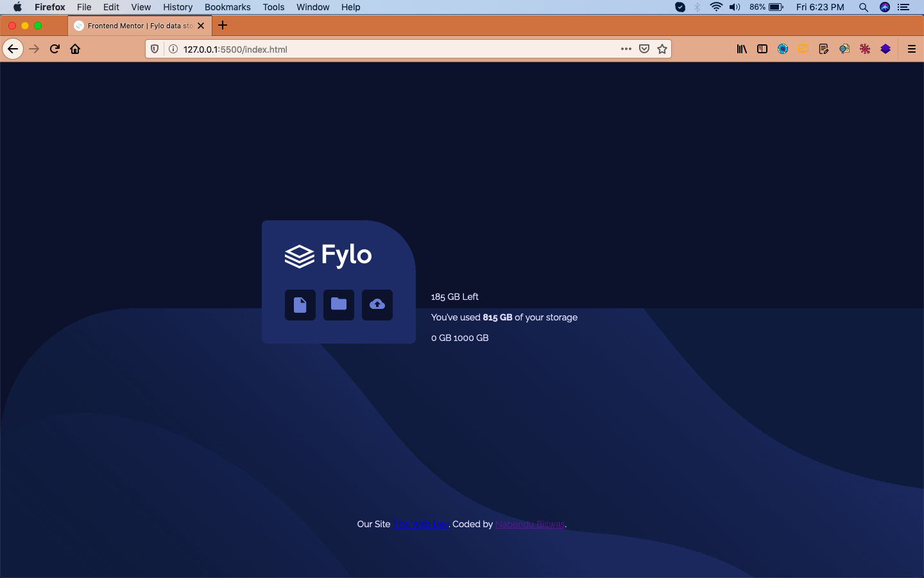Open Notification Center list icon

[903, 7]
